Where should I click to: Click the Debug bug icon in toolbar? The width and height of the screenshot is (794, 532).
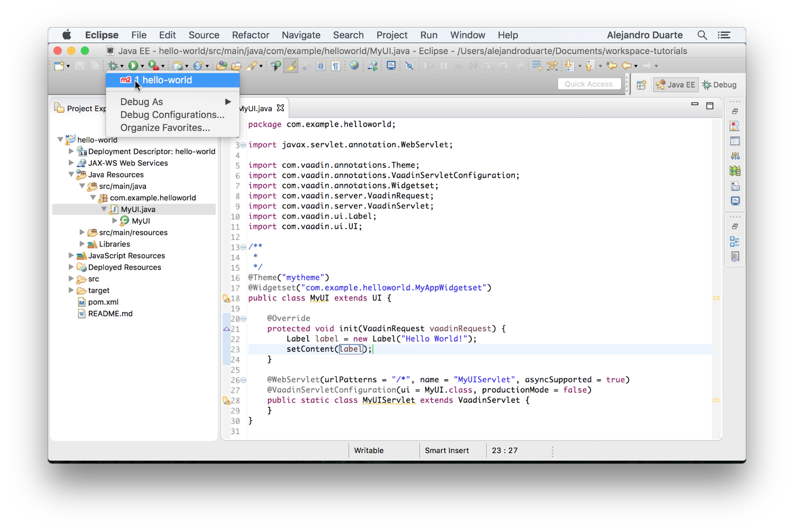[x=113, y=65]
